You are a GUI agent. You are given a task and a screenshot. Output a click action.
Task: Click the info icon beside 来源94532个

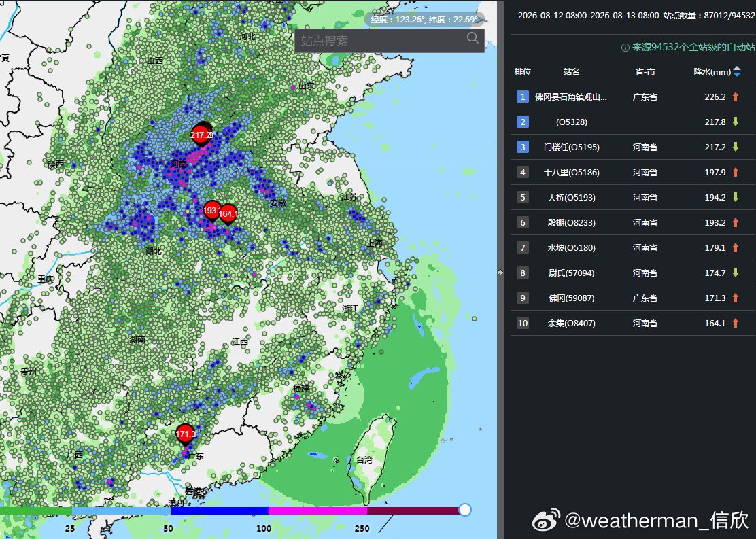[x=625, y=48]
